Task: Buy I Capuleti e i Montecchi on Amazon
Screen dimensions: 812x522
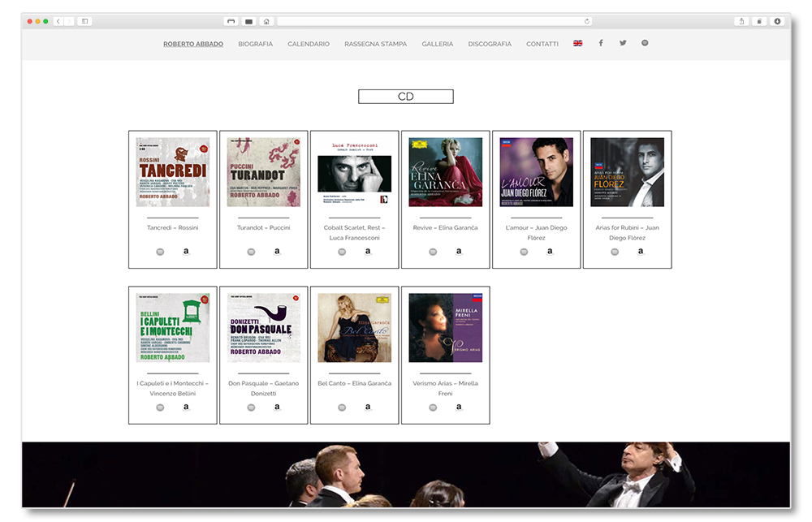Action: (x=186, y=407)
